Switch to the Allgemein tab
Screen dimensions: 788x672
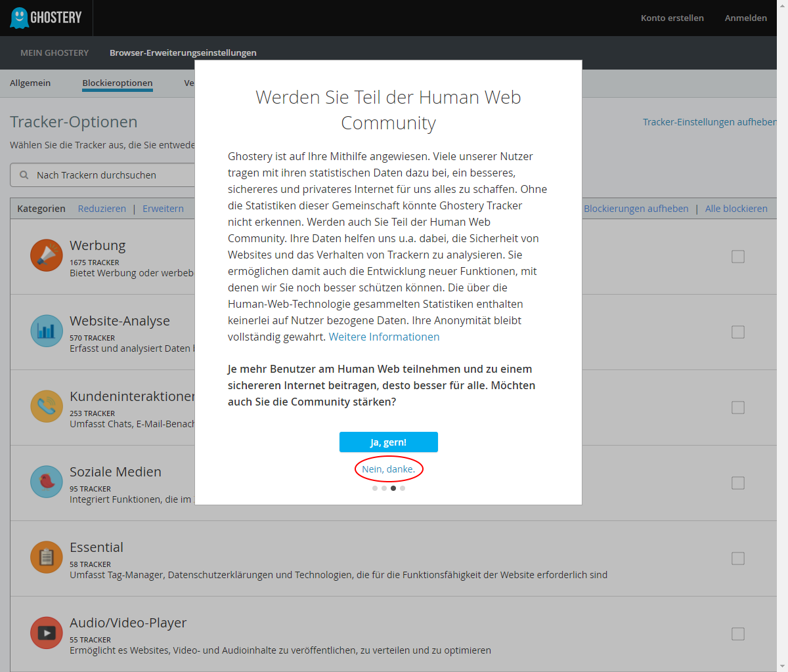pos(30,83)
